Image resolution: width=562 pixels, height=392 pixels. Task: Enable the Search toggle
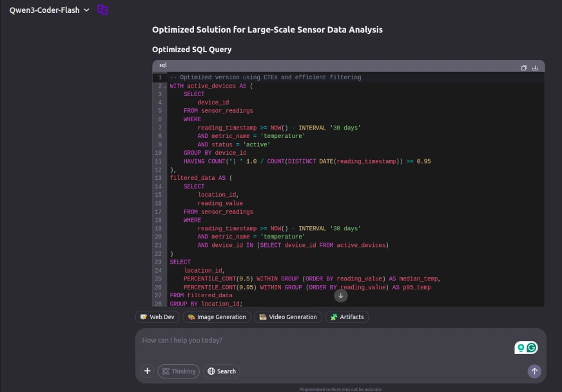click(222, 371)
